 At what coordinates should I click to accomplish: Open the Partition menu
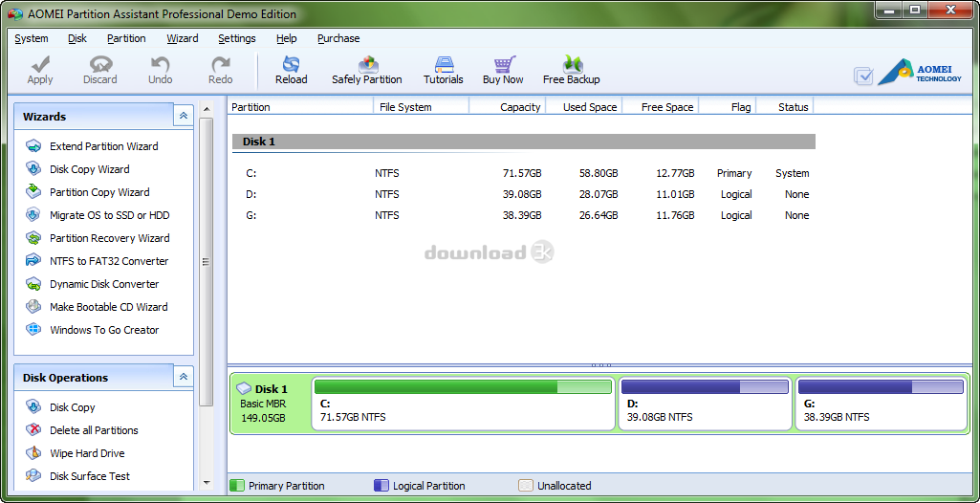tap(126, 38)
